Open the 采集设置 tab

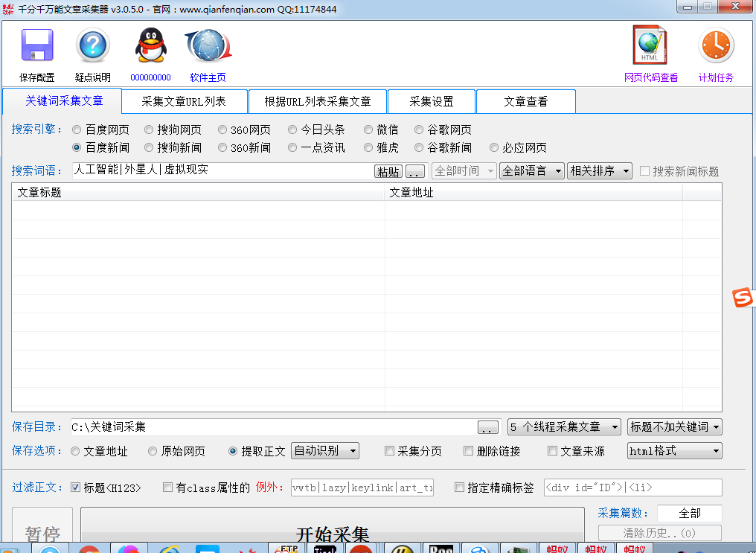pyautogui.click(x=432, y=102)
